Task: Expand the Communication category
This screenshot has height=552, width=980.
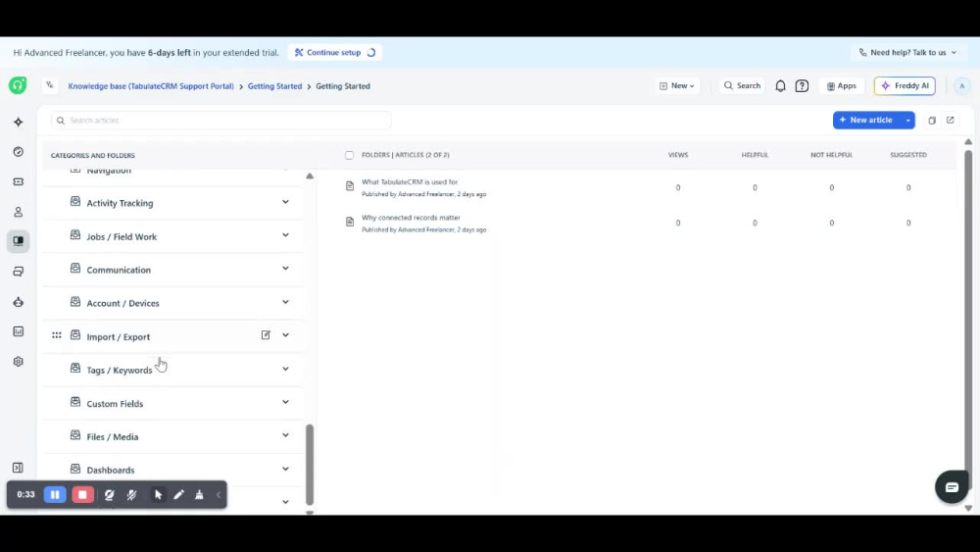Action: (x=285, y=269)
